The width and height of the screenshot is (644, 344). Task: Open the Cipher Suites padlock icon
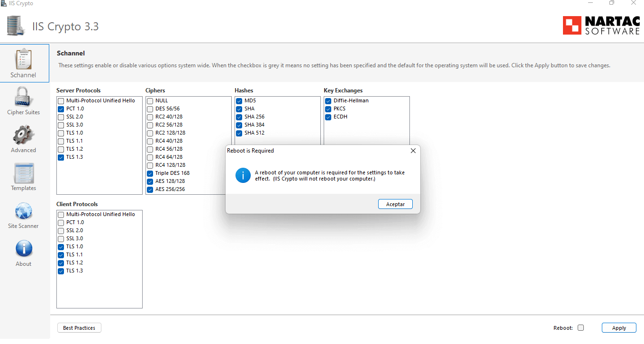click(x=24, y=97)
